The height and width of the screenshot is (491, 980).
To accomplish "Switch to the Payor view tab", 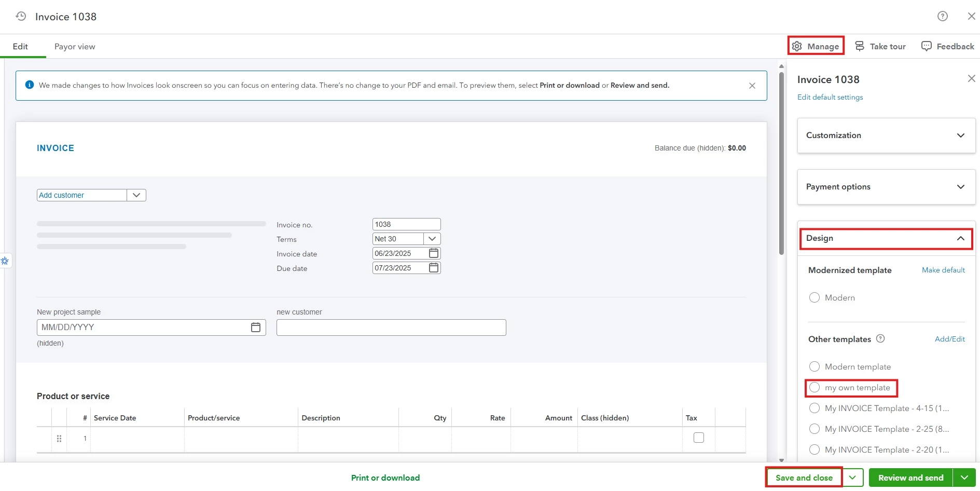I will tap(75, 46).
